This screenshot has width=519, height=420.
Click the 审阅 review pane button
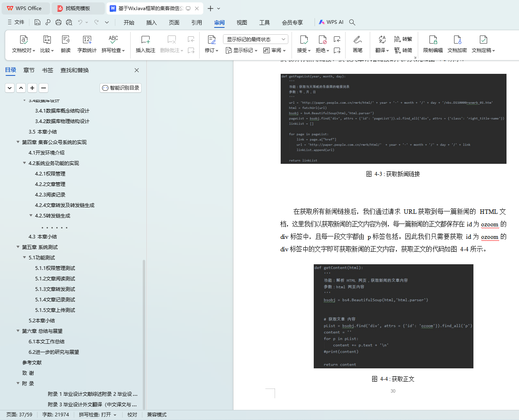coord(274,50)
